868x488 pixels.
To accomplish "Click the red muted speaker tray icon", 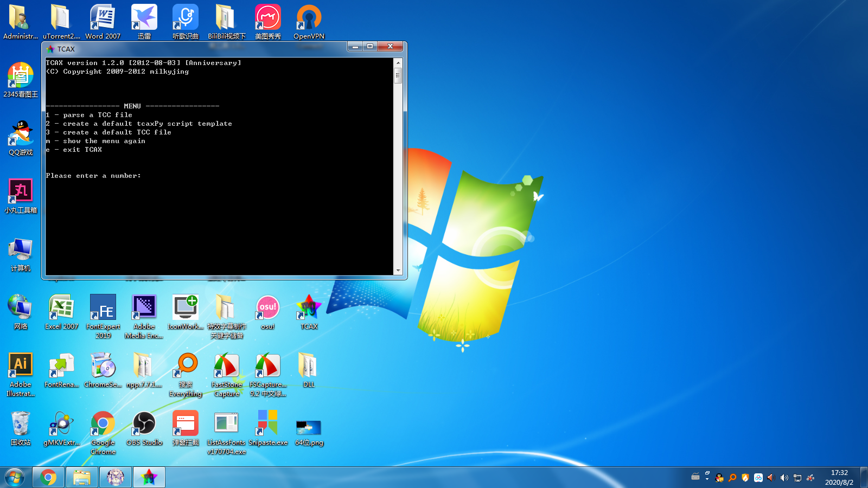I will tap(771, 478).
